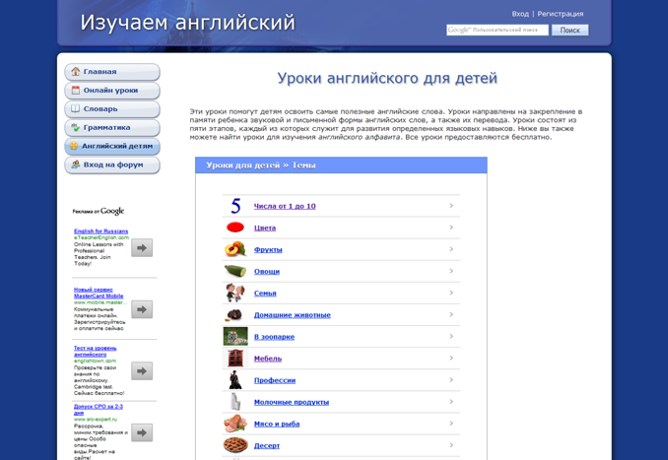Click the Изучаем английский site title
Viewport: 668px width, 460px height.
pyautogui.click(x=188, y=23)
